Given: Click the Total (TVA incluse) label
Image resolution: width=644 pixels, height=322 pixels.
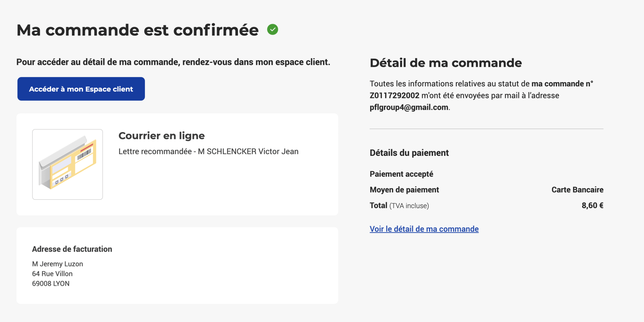Looking at the screenshot, I should pos(399,206).
